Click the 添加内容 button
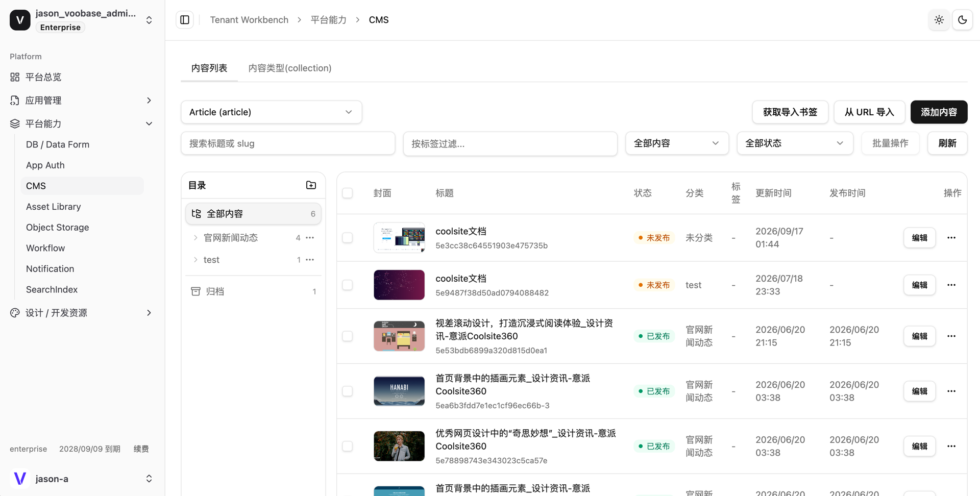This screenshot has width=980, height=496. pos(939,112)
